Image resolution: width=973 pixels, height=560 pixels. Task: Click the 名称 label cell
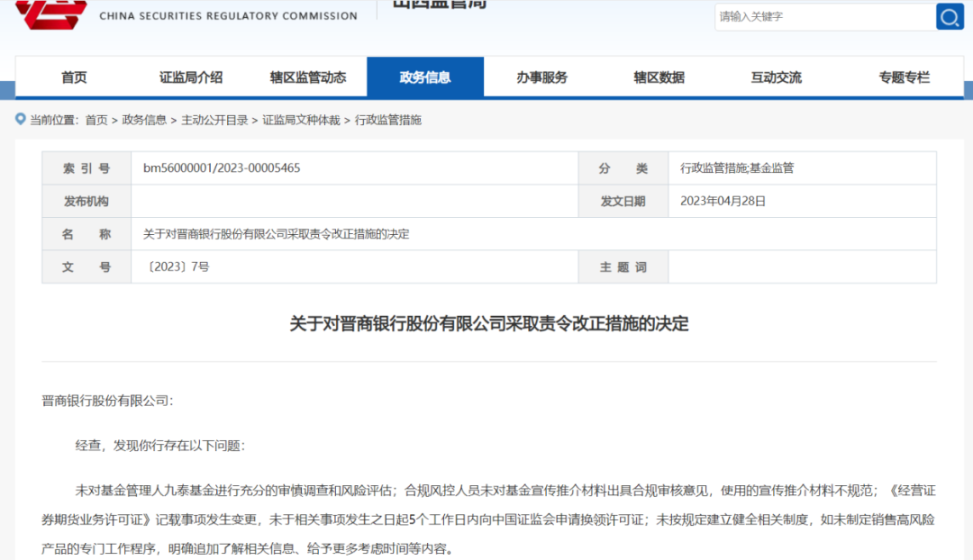coord(86,234)
